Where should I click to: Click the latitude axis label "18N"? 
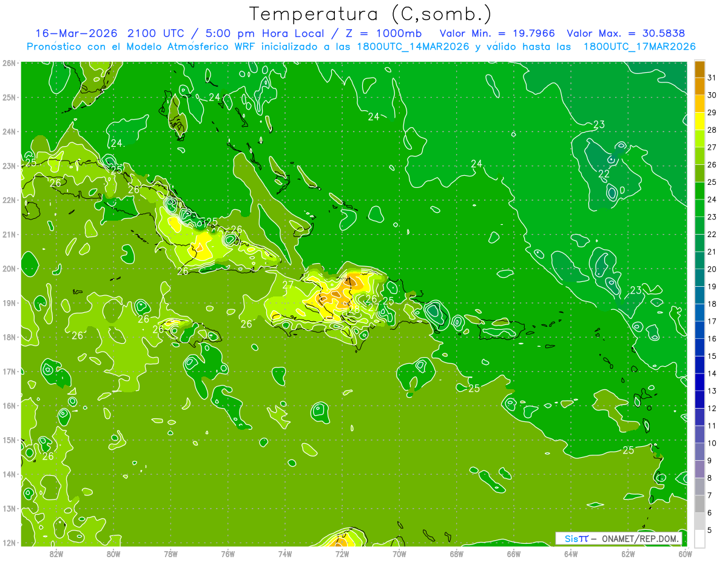pos(9,337)
